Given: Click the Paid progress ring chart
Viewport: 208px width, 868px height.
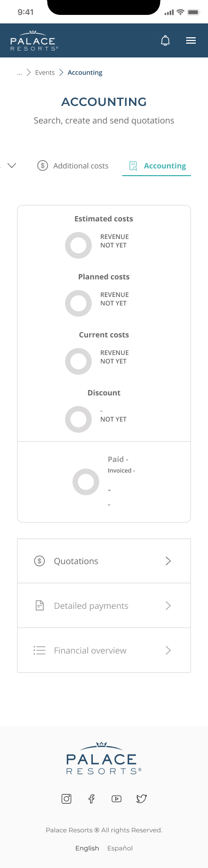Looking at the screenshot, I should click(x=86, y=482).
